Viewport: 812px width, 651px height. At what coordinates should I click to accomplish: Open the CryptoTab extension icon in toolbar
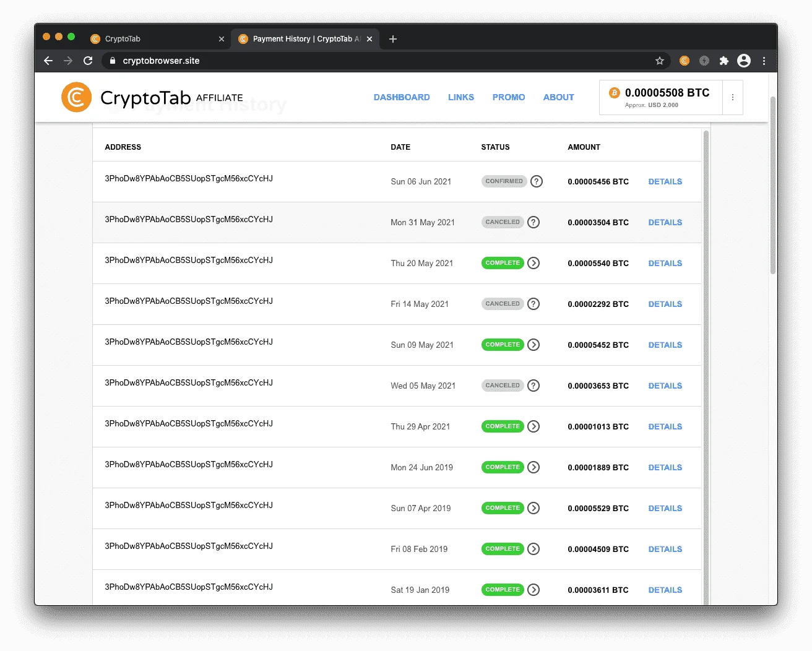click(684, 61)
